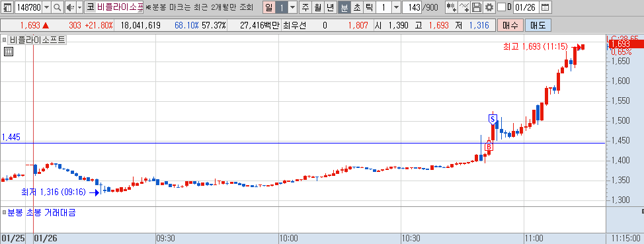The image size is (644, 244).
Task: Expand the stock code 148780 dropdown
Action: [x=47, y=7]
